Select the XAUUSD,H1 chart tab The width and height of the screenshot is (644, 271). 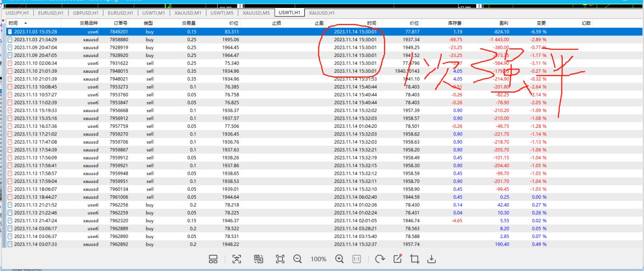pyautogui.click(x=322, y=13)
